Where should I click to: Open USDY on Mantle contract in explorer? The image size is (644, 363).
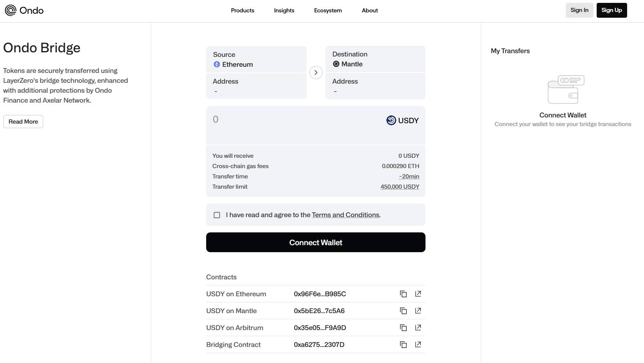click(x=418, y=311)
